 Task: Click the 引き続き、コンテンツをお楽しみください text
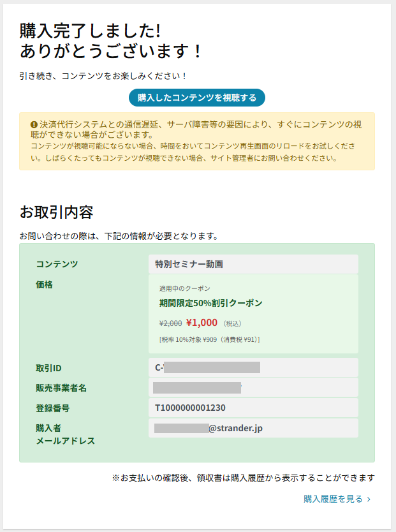[103, 76]
